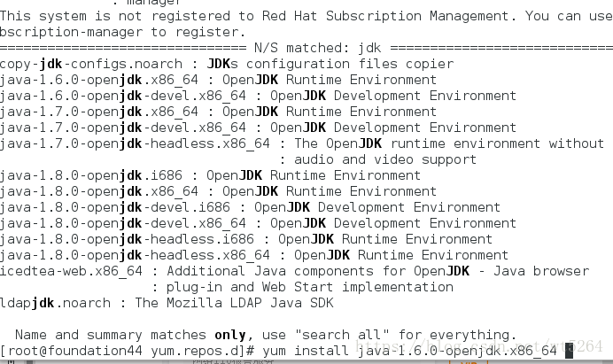Viewport: 613px width, 364px height.
Task: Select java-1.6.0-openjdk.x86_64 Runtime Environment line
Action: 218,80
